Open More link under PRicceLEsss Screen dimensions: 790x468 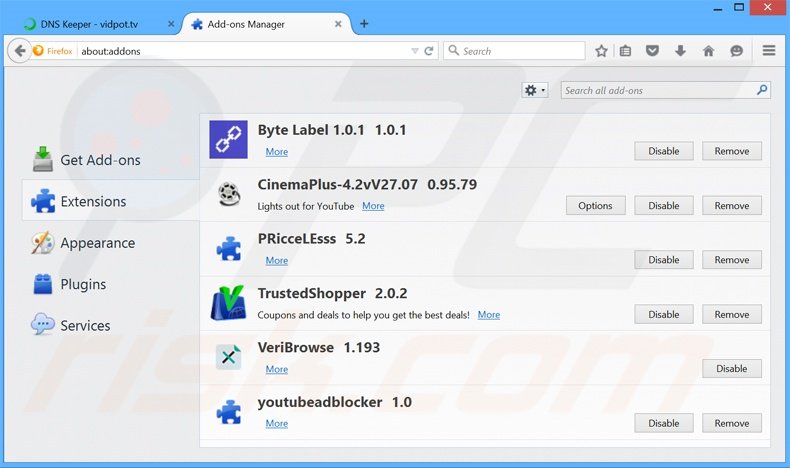click(x=277, y=260)
